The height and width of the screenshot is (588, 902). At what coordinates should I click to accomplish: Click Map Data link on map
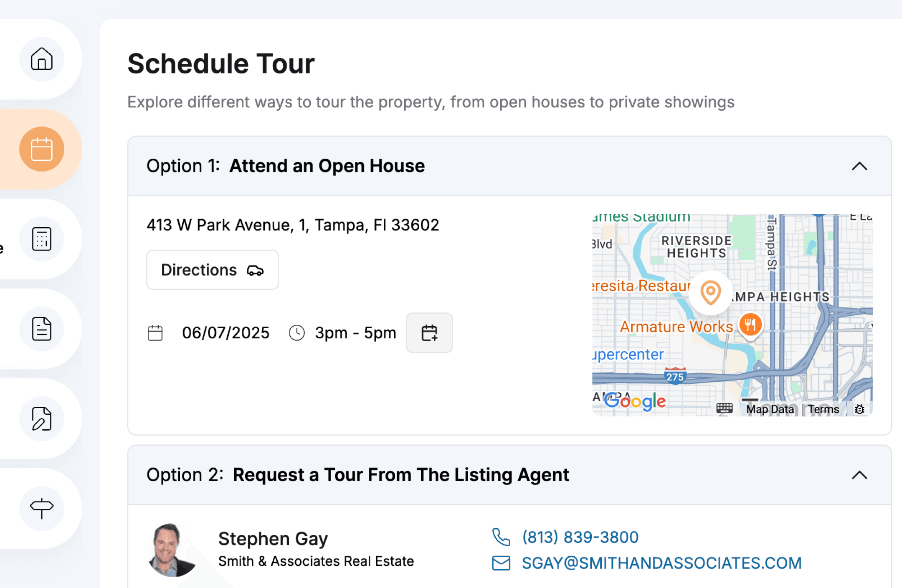[770, 409]
